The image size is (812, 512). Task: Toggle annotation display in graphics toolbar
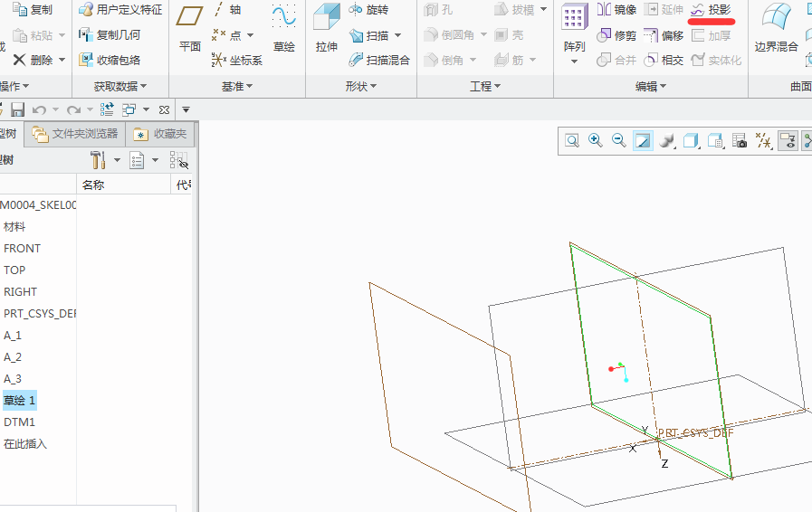click(x=788, y=140)
